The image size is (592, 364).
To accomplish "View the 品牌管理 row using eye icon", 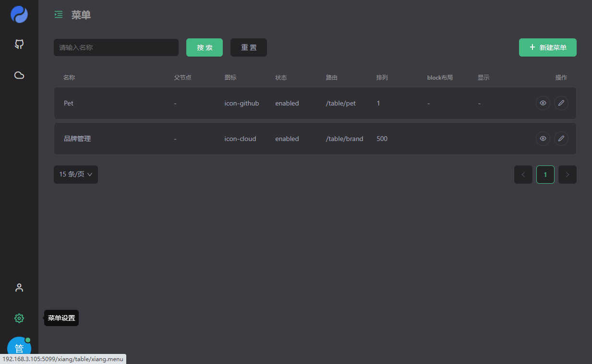I will pyautogui.click(x=543, y=139).
